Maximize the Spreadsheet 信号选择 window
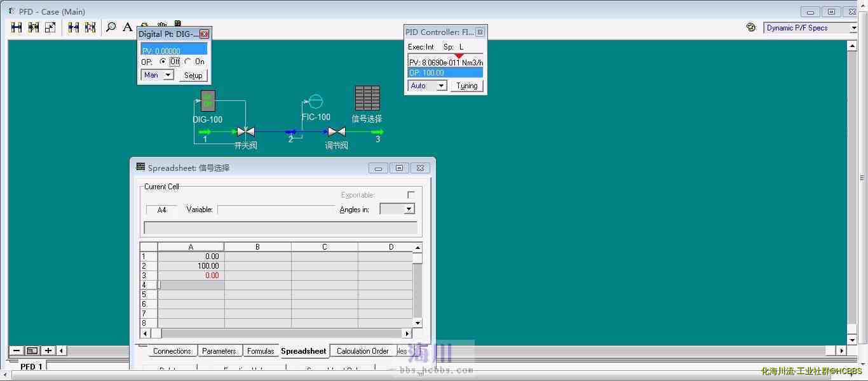This screenshot has height=381, width=868. coord(399,168)
